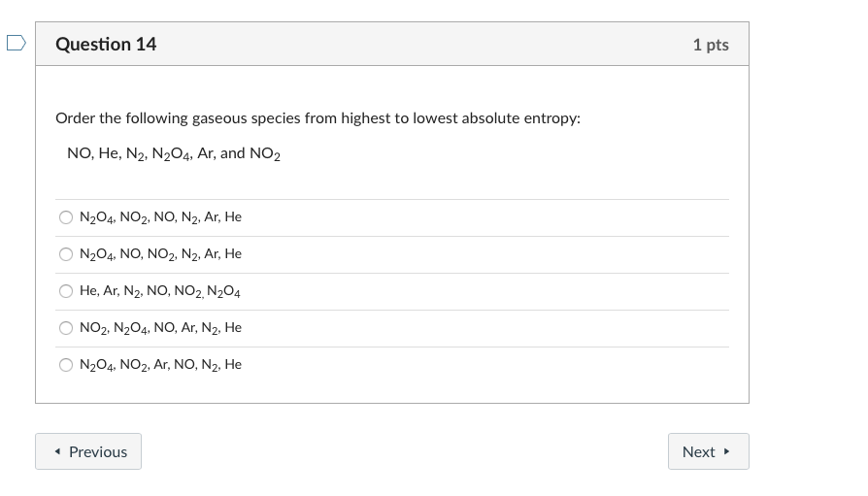Advance with the Next button
This screenshot has height=496, width=868.
coord(708,451)
